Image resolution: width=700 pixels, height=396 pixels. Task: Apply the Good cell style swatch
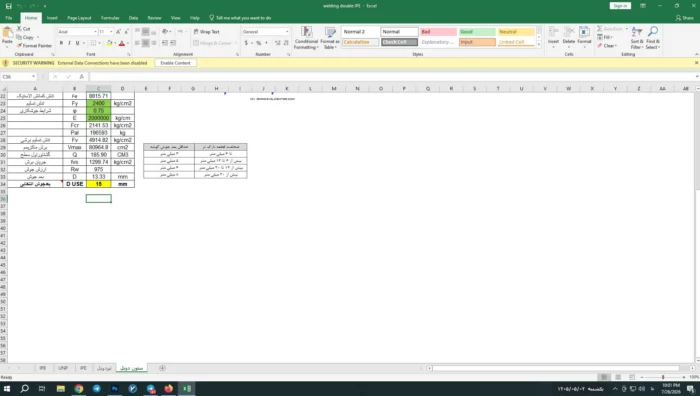click(477, 32)
